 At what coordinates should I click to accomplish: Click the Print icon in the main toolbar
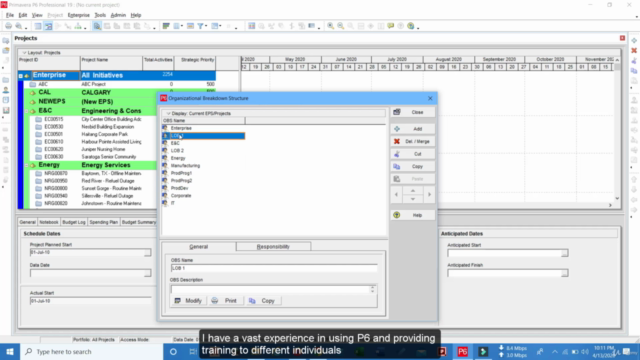(8, 26)
